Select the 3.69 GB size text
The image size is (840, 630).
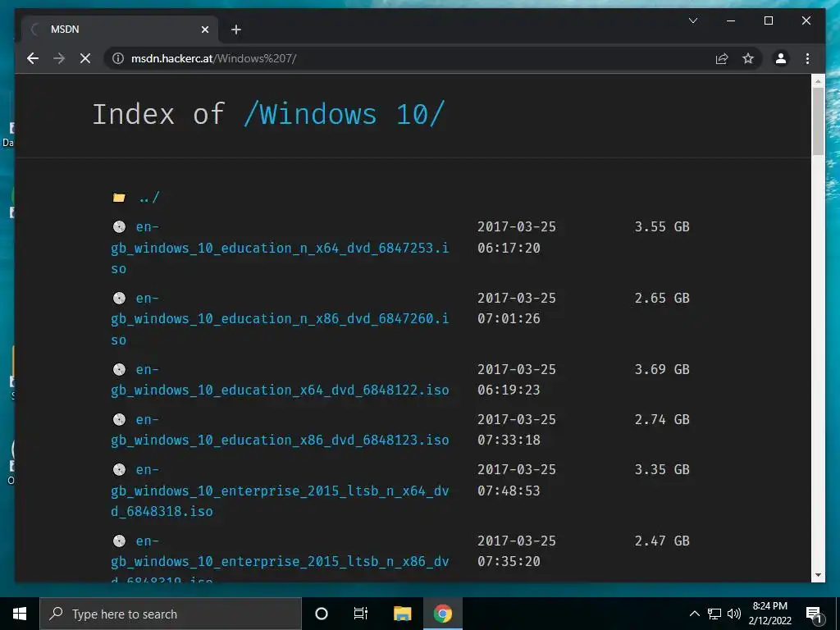662,369
